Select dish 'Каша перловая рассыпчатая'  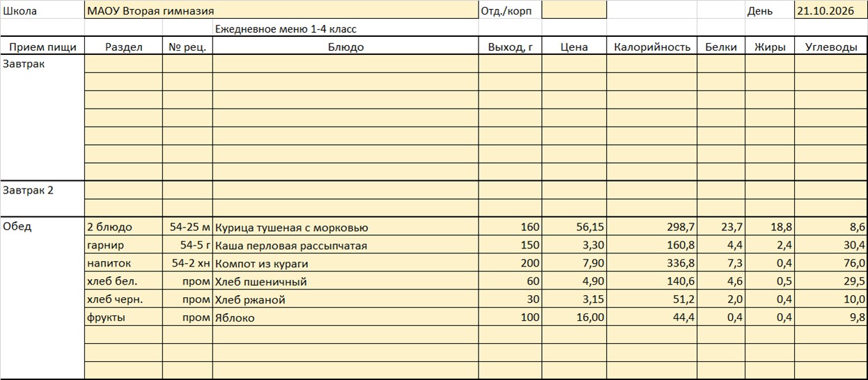point(346,245)
